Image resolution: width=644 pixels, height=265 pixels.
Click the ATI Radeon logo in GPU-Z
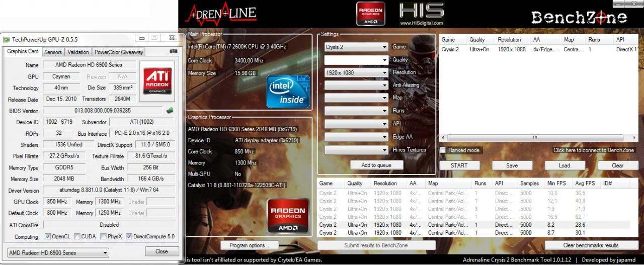click(x=158, y=81)
